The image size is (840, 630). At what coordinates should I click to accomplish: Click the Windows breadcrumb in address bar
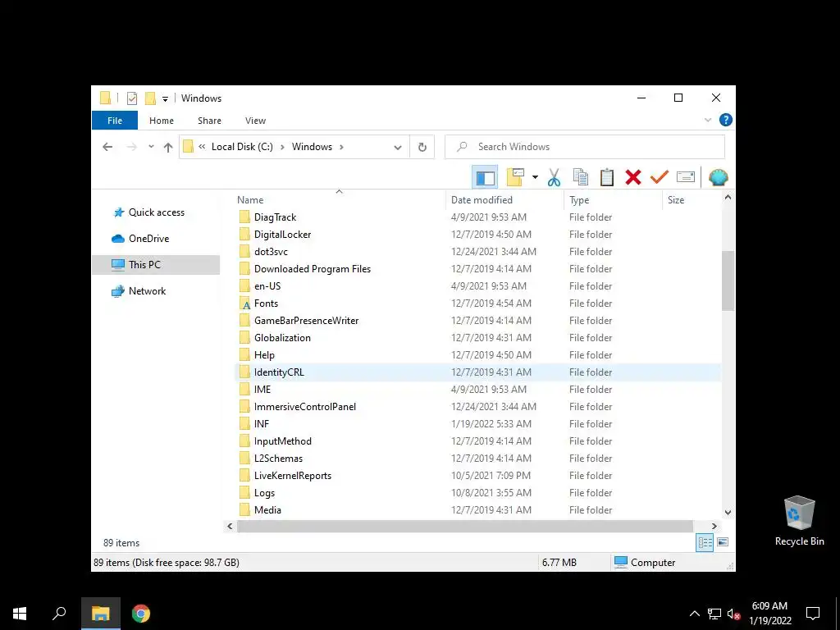pyautogui.click(x=312, y=147)
